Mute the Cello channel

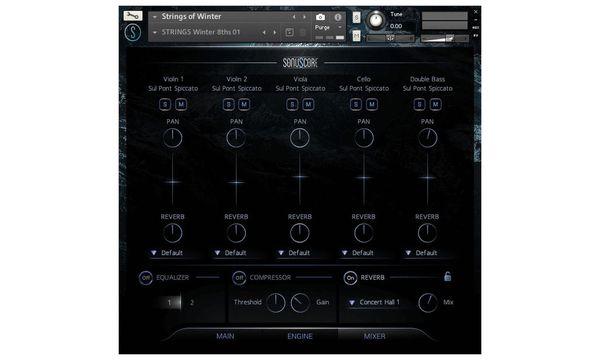click(x=372, y=104)
